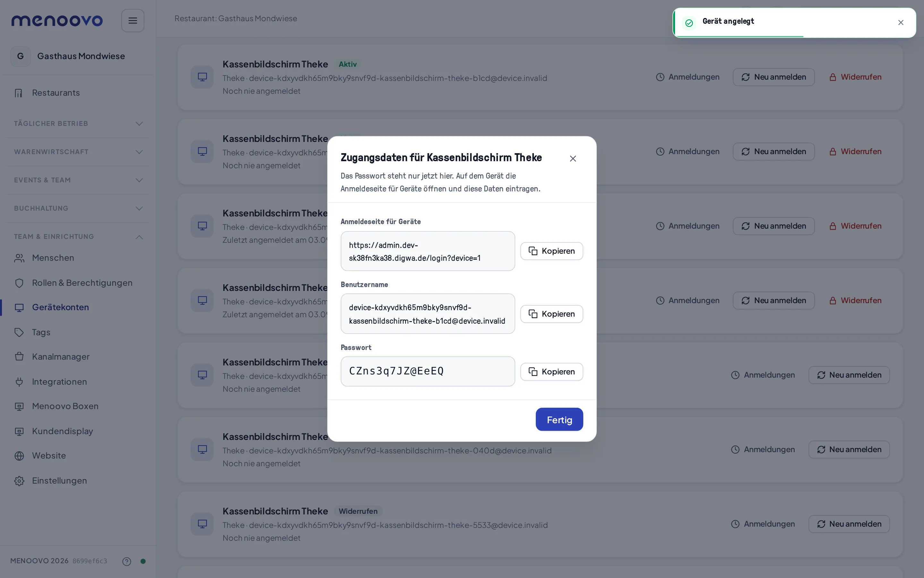This screenshot has width=924, height=578.
Task: Expand the Täglicher Betrieb section
Action: [x=78, y=124]
